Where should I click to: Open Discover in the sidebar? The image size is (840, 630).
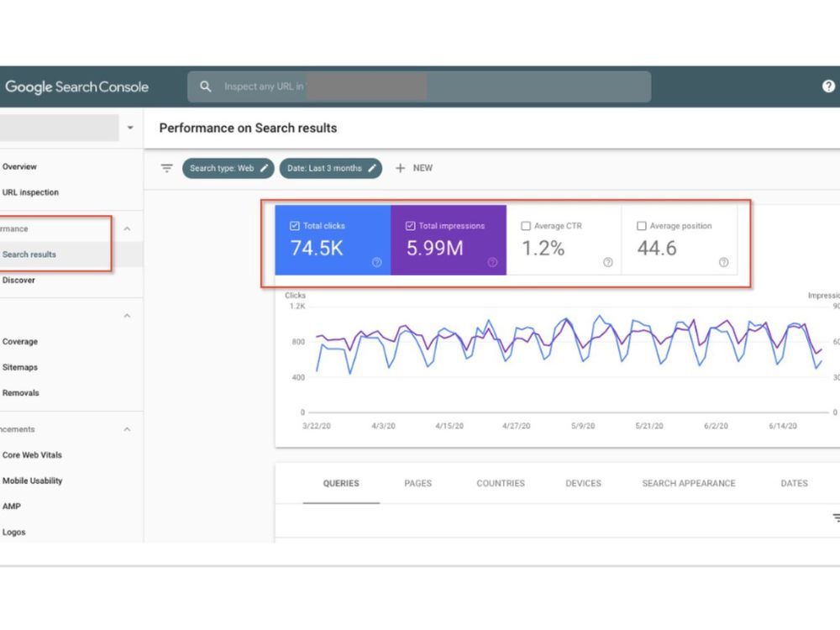click(18, 281)
